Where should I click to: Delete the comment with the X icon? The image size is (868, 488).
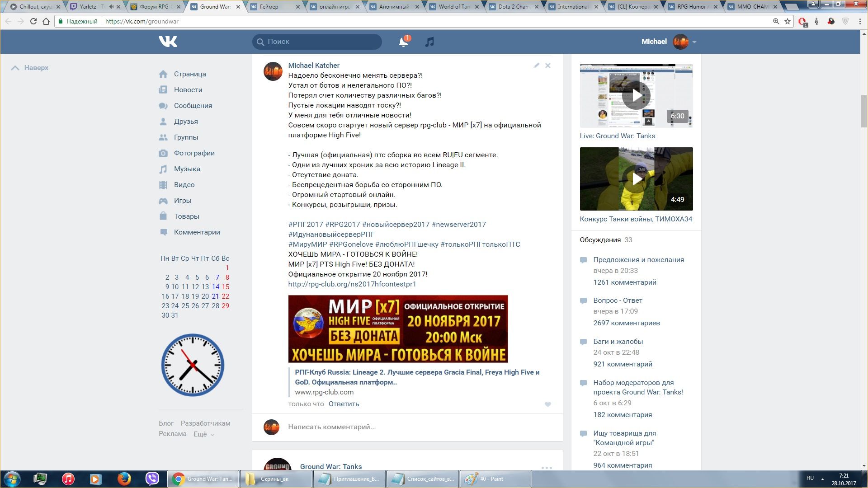click(x=548, y=66)
